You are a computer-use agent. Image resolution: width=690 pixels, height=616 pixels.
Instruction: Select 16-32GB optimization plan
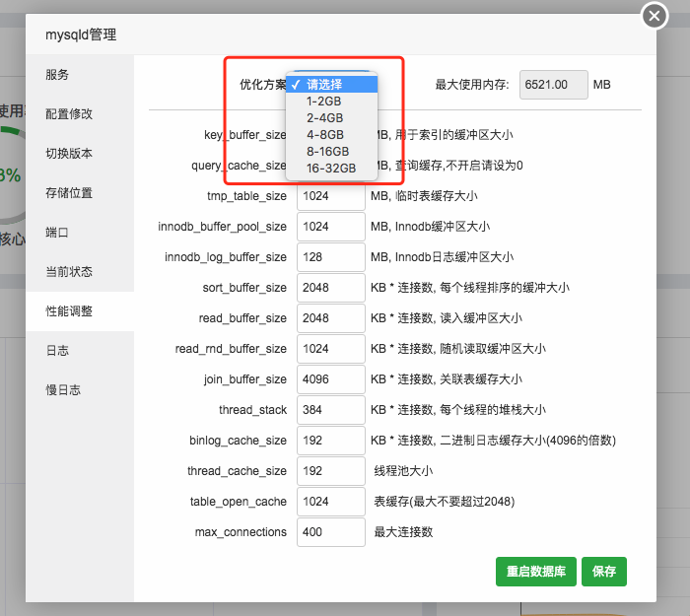332,169
